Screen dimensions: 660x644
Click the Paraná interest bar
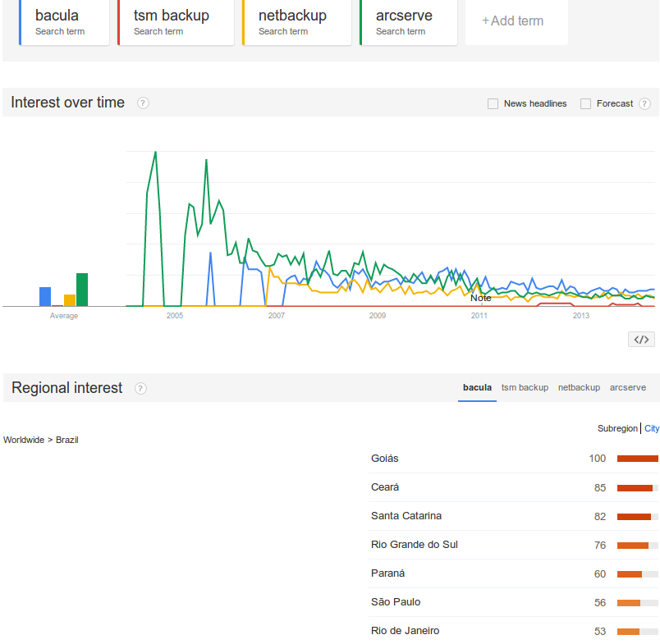point(637,574)
